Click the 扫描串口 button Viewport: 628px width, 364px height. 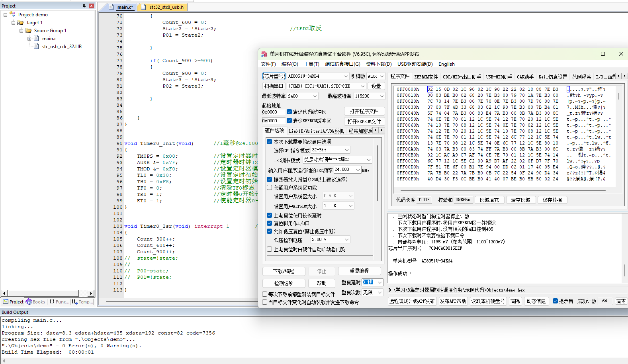click(274, 86)
